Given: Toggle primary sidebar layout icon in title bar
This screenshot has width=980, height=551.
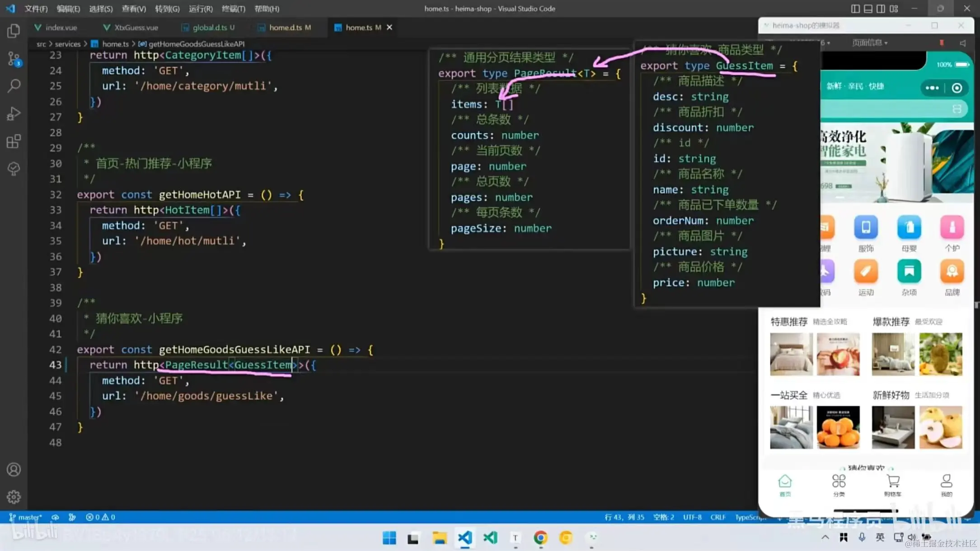Looking at the screenshot, I should (x=855, y=9).
